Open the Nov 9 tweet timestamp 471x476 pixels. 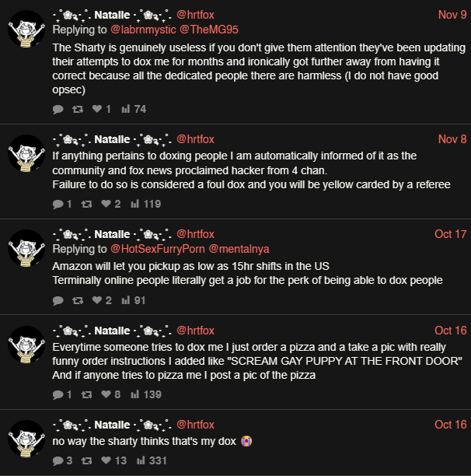point(452,15)
